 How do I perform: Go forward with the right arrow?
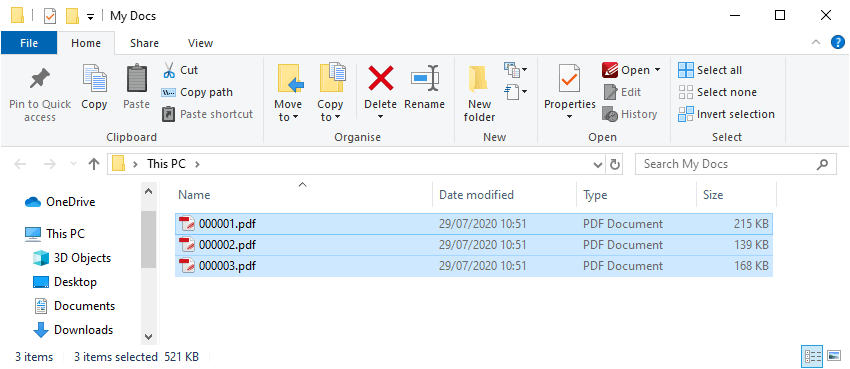[x=49, y=164]
